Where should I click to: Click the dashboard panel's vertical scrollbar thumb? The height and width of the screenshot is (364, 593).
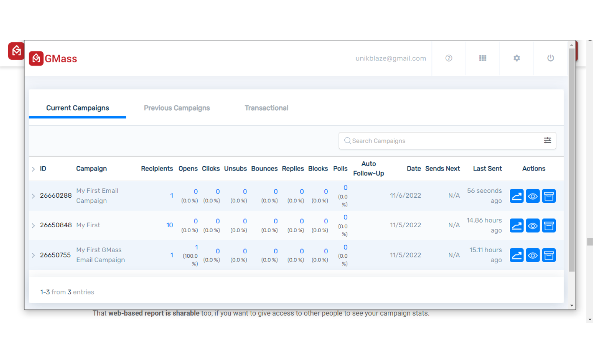coord(572,160)
